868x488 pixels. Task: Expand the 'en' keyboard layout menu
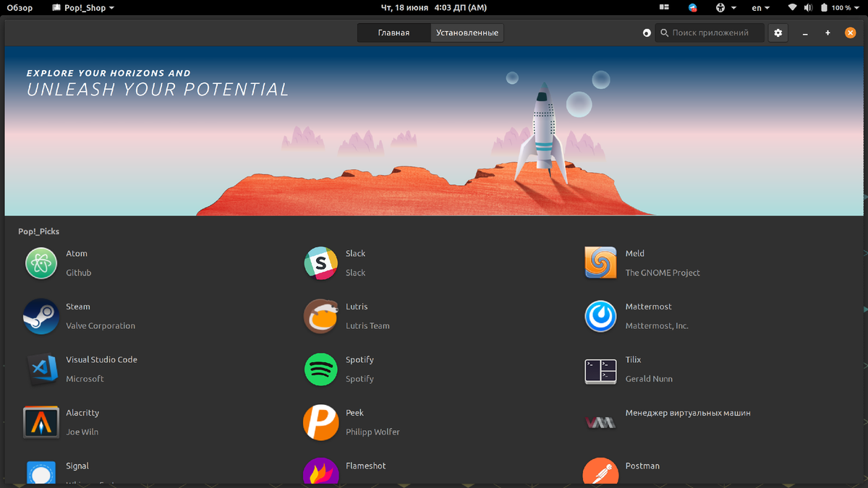click(x=761, y=8)
